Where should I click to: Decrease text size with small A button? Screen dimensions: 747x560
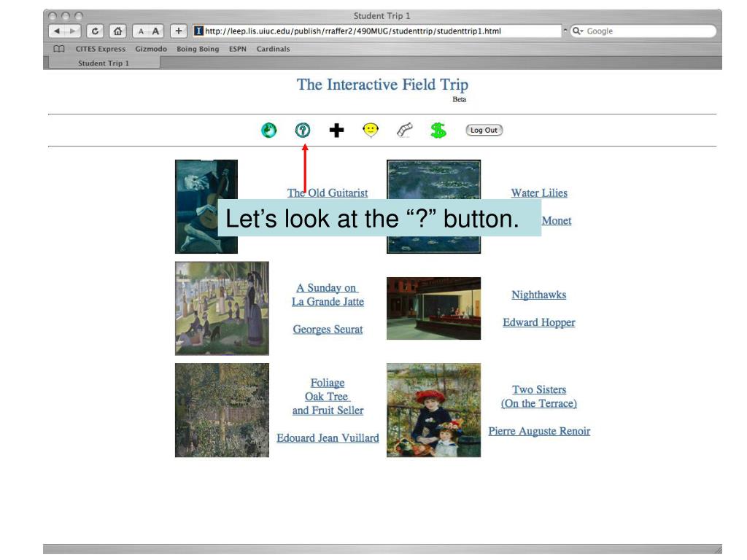141,31
